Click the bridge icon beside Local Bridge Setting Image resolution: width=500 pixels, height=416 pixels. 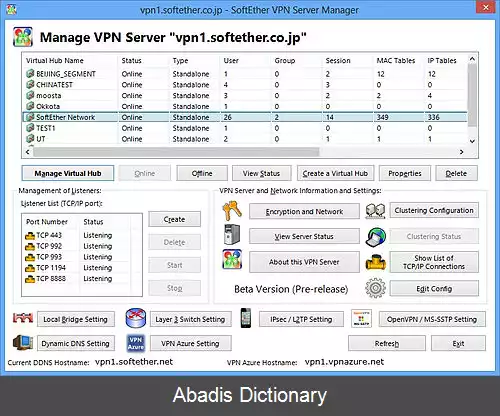pos(23,318)
